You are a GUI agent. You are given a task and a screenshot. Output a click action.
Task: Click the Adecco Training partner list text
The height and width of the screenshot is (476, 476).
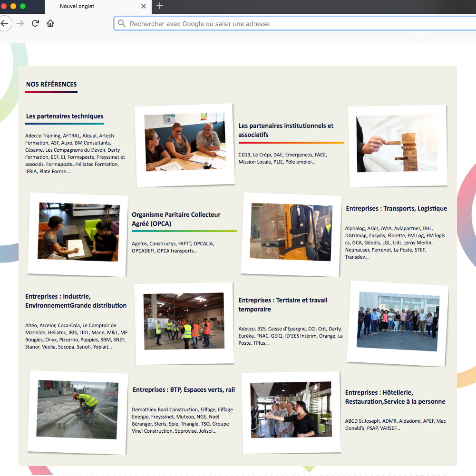pyautogui.click(x=75, y=154)
